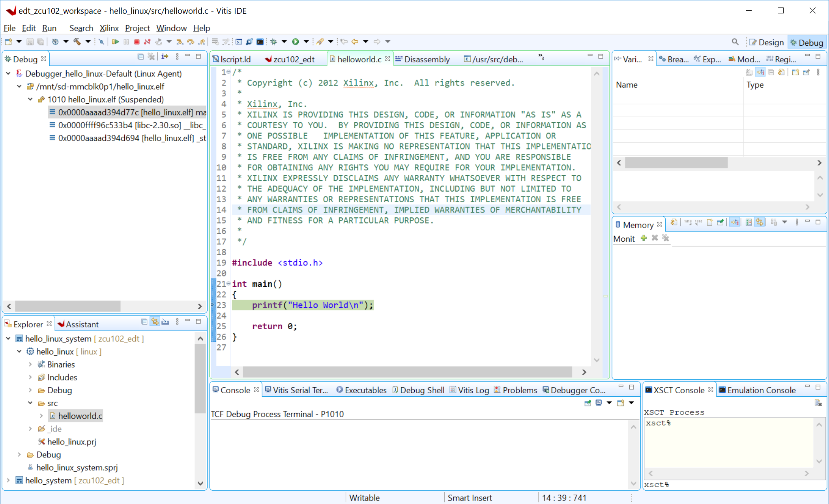829x504 pixels.
Task: Click the Skip All Breakpoints icon
Action: pos(101,42)
